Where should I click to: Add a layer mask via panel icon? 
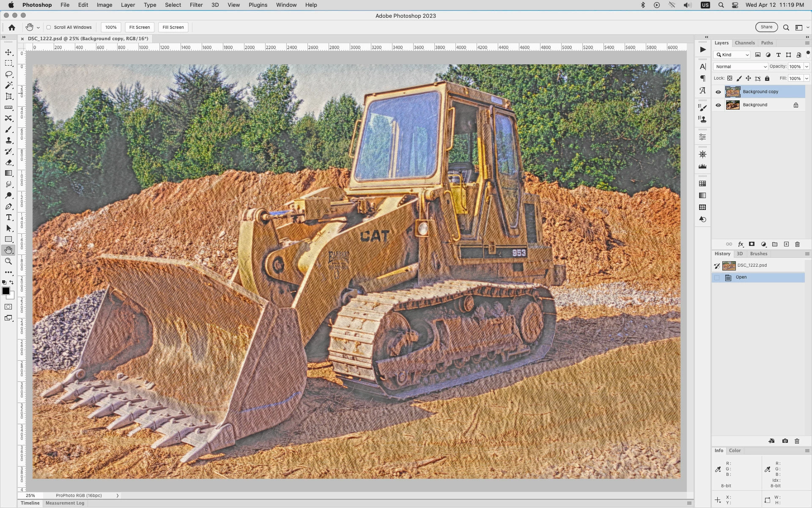click(x=752, y=244)
